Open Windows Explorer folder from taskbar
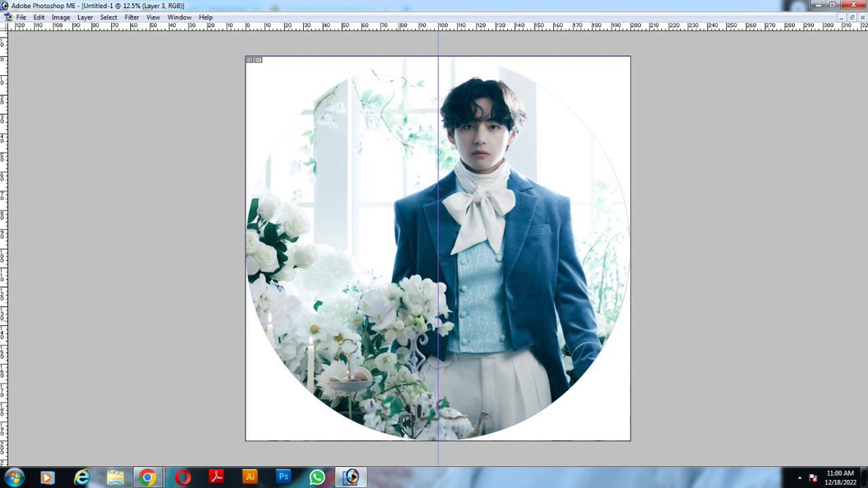Viewport: 868px width, 488px height. (x=115, y=477)
